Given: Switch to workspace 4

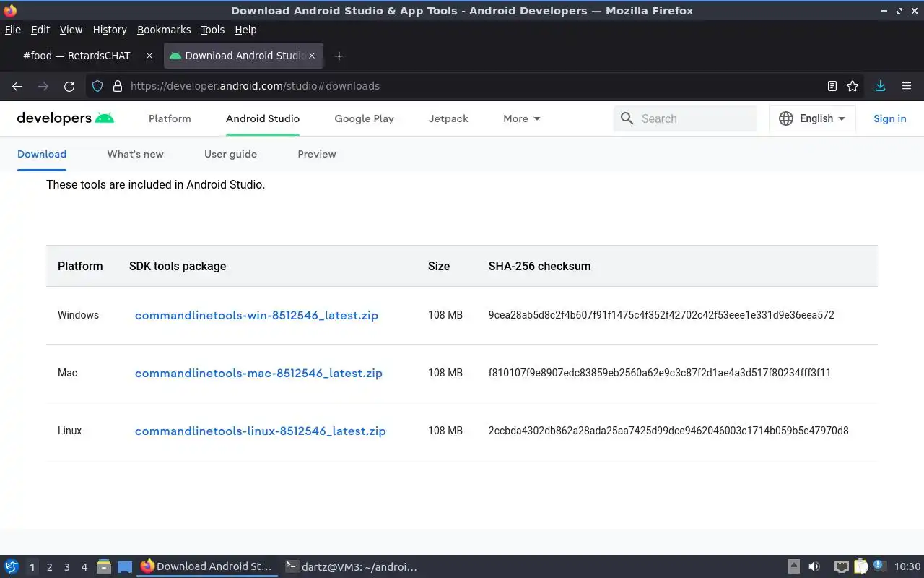Looking at the screenshot, I should coord(84,567).
